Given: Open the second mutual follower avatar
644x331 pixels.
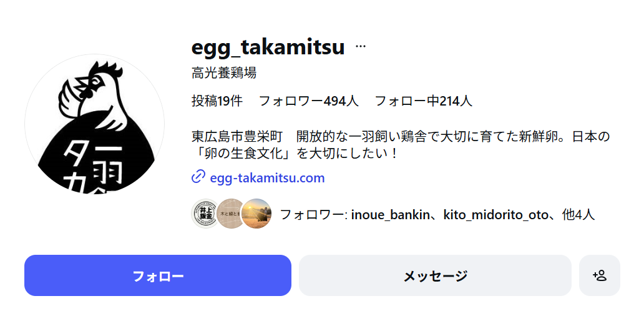Looking at the screenshot, I should [230, 214].
